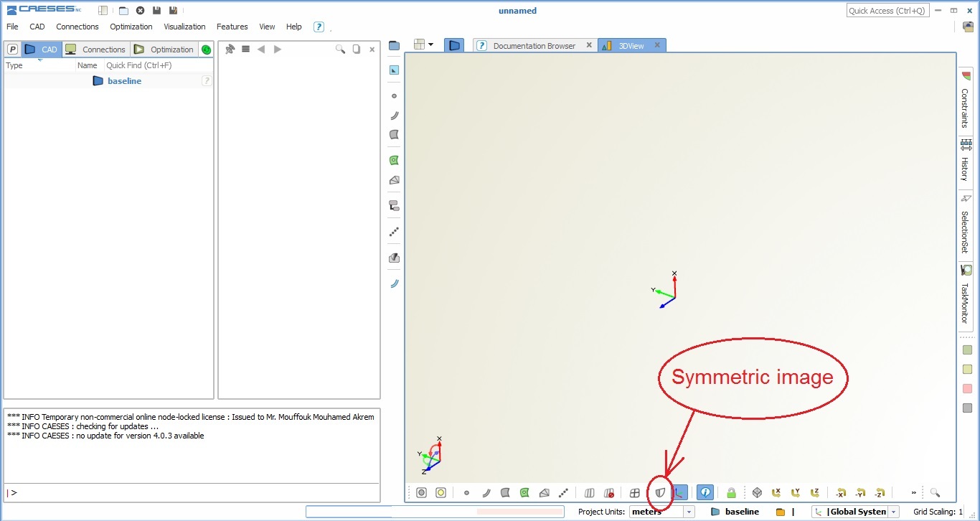Toggle the blue CAD view button beside the tabs
Image resolution: width=980 pixels, height=521 pixels.
[454, 45]
